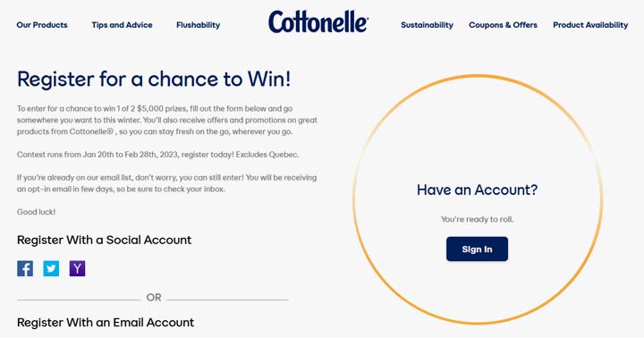This screenshot has height=338, width=644.
Task: Click the Cottonelle logo
Action: [x=318, y=21]
